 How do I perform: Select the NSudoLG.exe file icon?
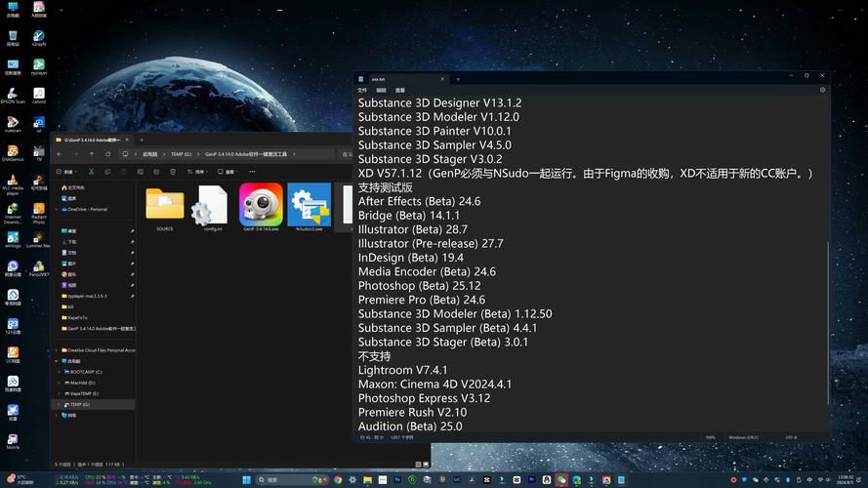coord(309,206)
